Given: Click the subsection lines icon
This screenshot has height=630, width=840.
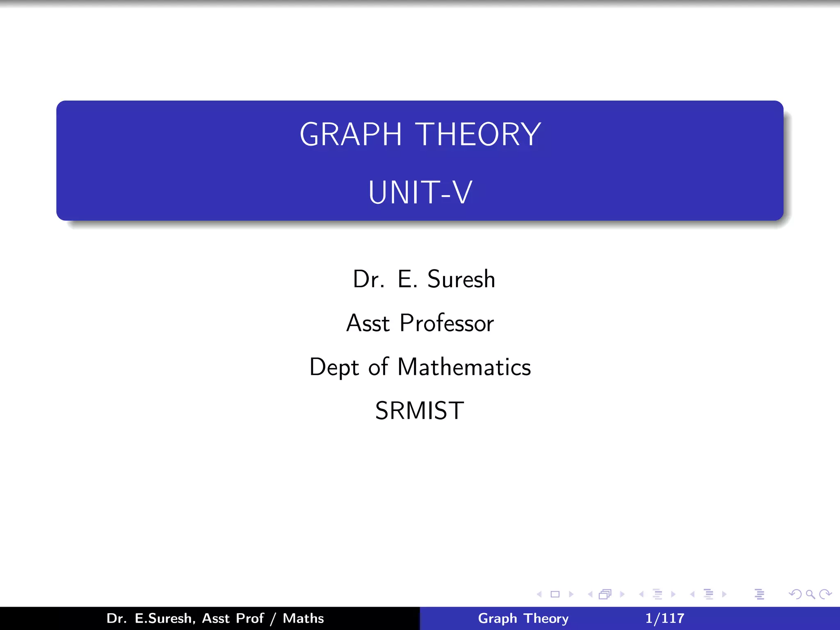Looking at the screenshot, I should (657, 594).
